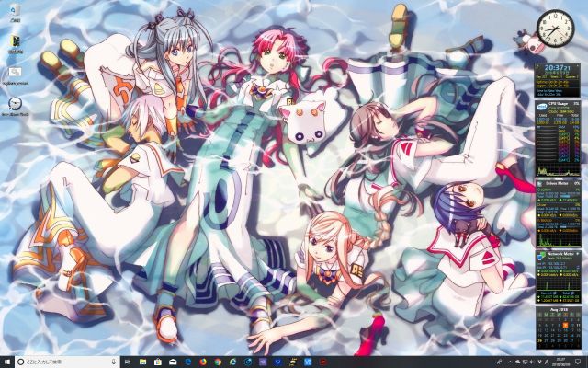Open the white image file desktop icon

[15, 75]
